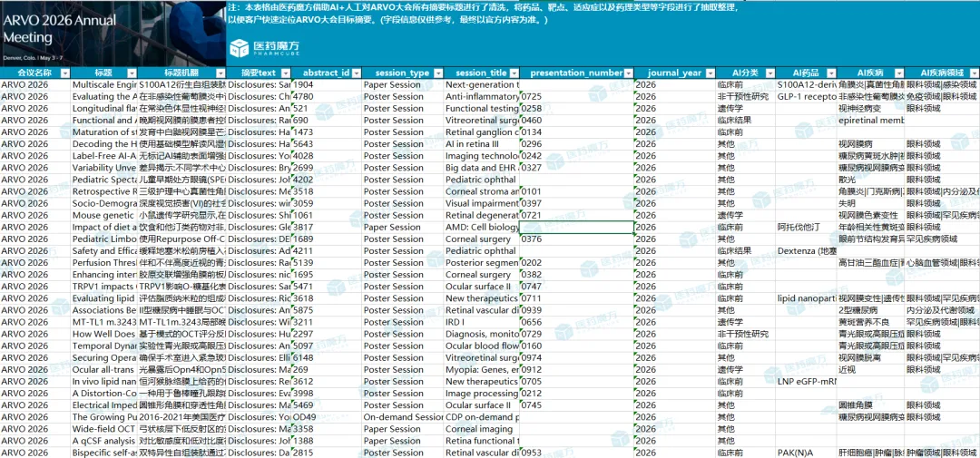
Task: Select session title 'Corneal imaging'
Action: point(482,429)
